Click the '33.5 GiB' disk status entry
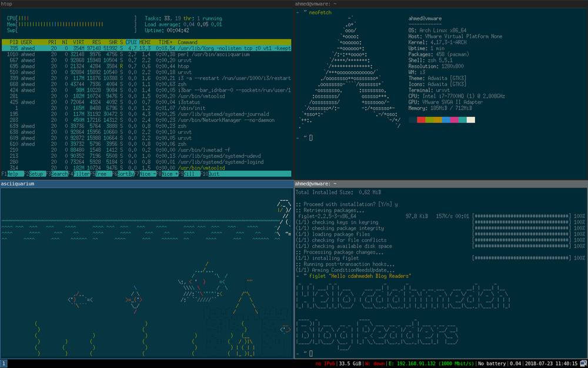This screenshot has height=368, width=588. click(349, 363)
